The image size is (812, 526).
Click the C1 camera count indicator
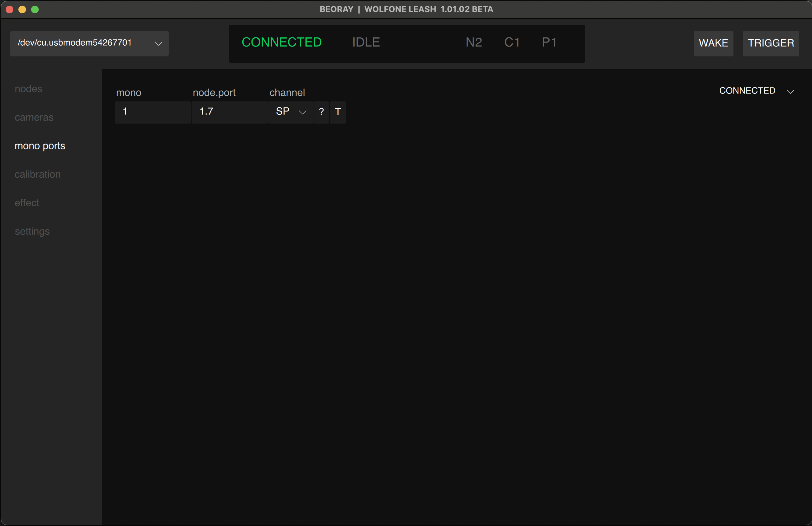click(x=512, y=42)
